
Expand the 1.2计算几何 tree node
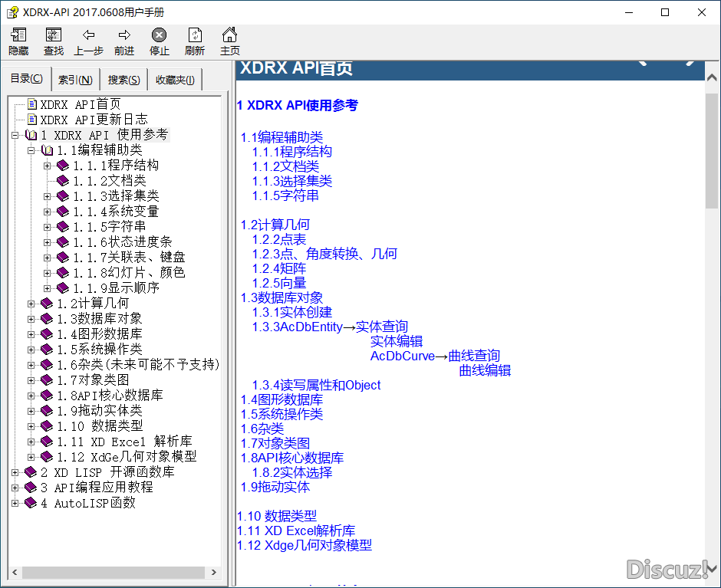[x=31, y=304]
